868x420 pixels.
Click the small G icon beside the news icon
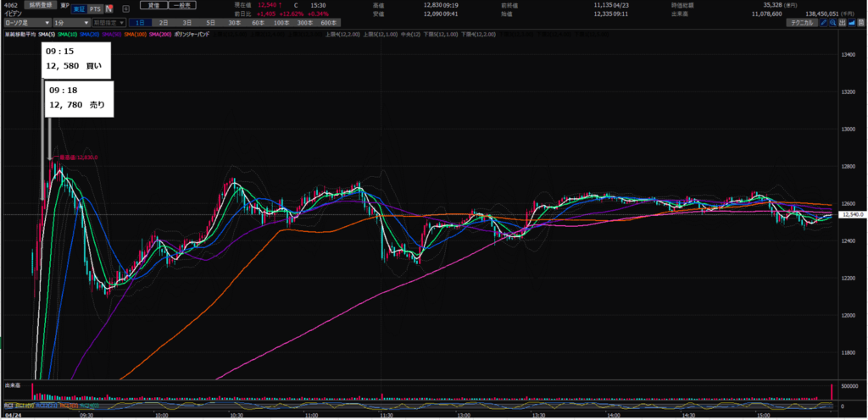[x=125, y=8]
